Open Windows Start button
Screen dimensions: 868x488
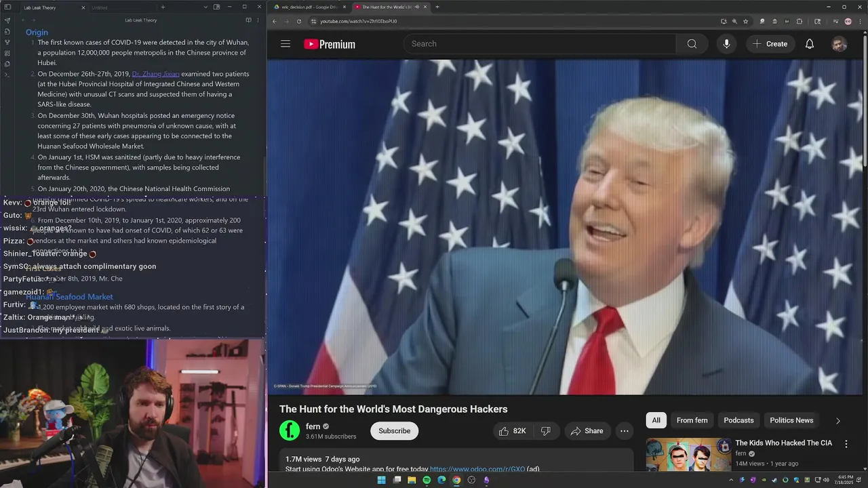click(381, 480)
